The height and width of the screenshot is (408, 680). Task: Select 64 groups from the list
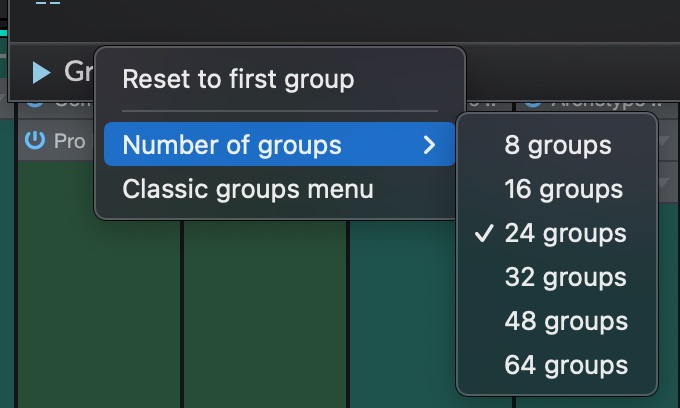(x=565, y=365)
